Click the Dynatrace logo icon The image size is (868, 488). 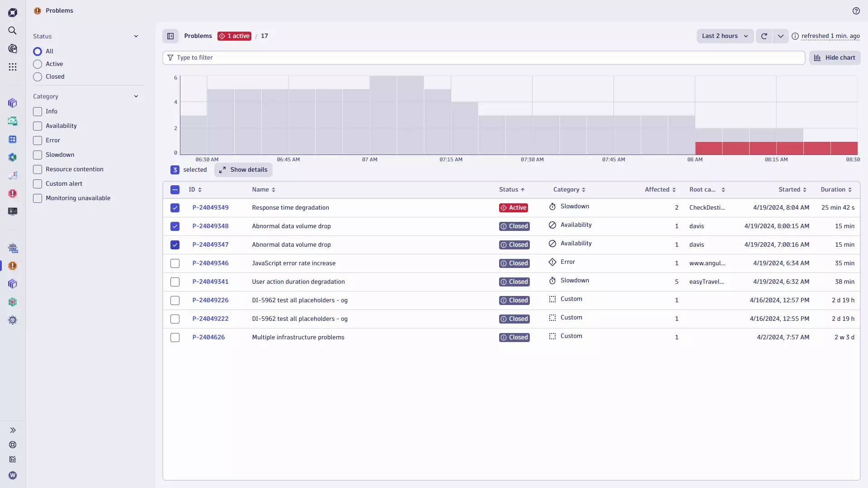tap(13, 13)
